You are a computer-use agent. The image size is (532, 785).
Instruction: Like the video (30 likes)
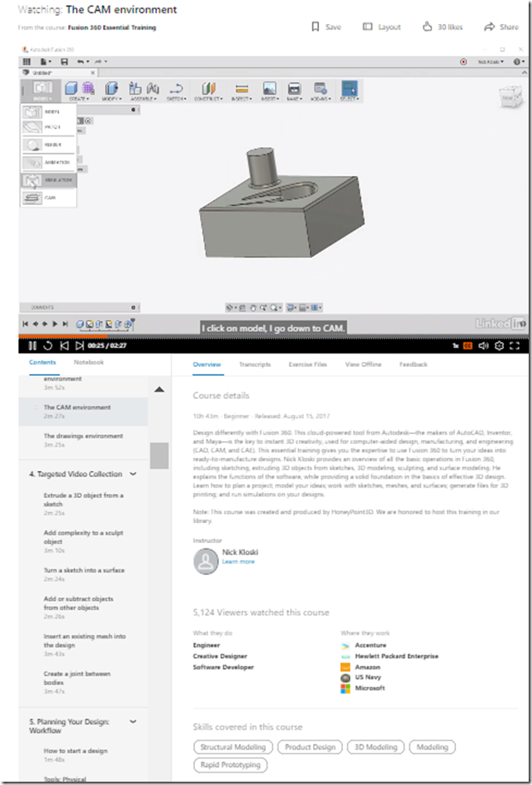443,27
